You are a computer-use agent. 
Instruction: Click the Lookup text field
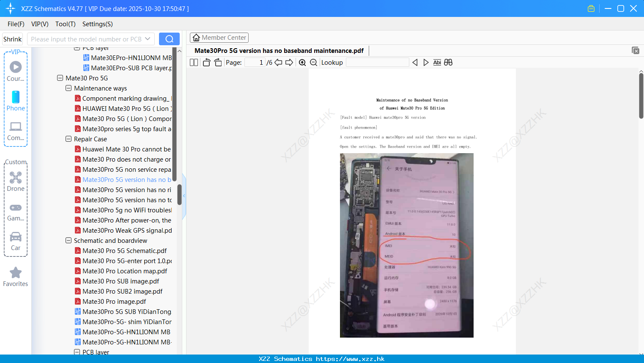[x=377, y=62]
